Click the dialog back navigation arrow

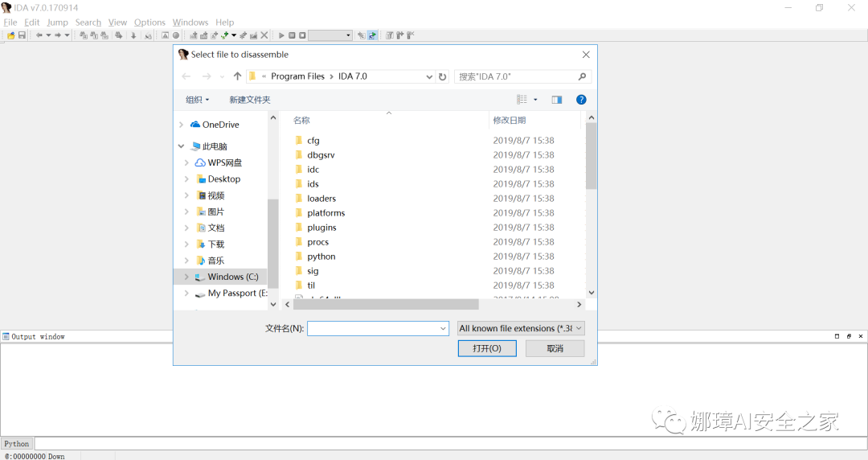click(186, 76)
